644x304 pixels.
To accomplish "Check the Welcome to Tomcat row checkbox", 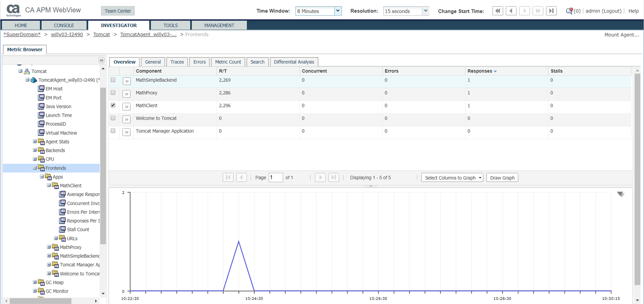I will click(113, 118).
